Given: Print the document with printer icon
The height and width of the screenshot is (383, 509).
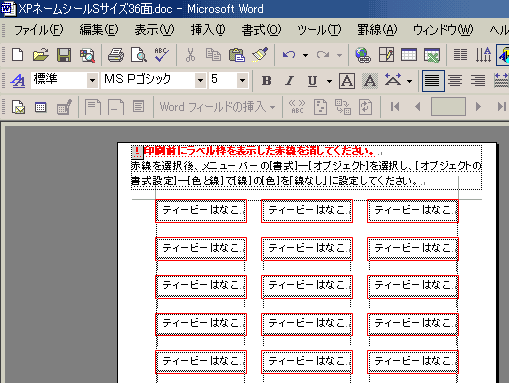Looking at the screenshot, I should click(116, 55).
